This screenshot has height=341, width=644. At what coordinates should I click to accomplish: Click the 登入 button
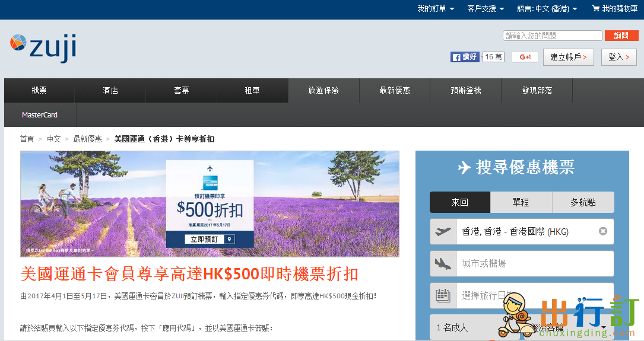tap(619, 57)
